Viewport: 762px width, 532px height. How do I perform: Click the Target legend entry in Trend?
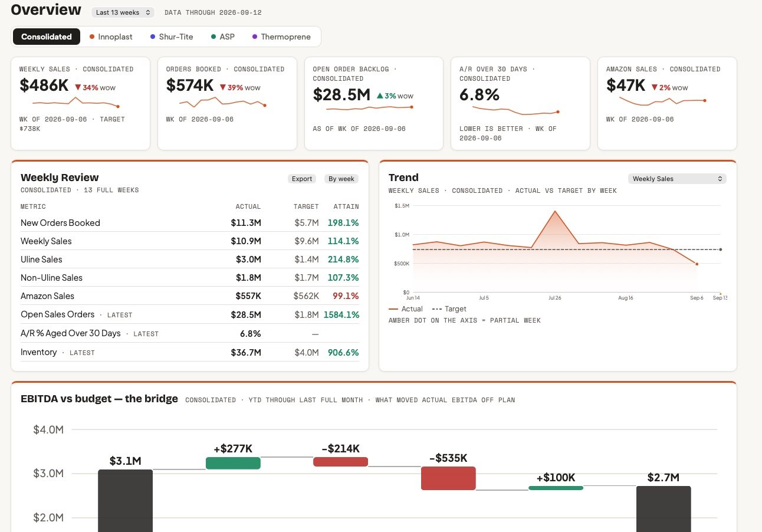pos(449,309)
